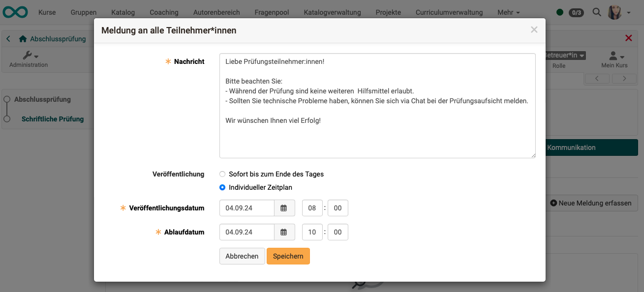
Task: Expand the Mehr menu dropdown
Action: pos(508,12)
